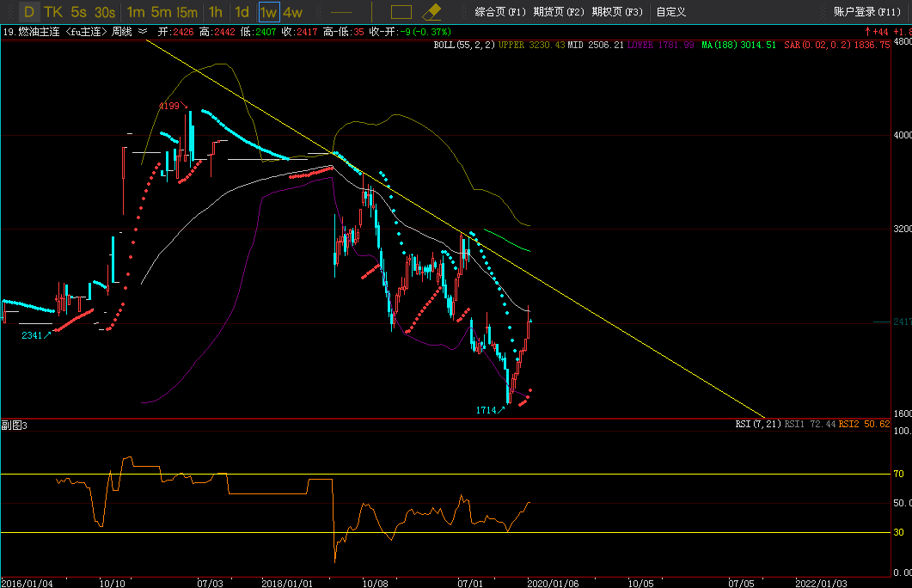Image resolution: width=912 pixels, height=588 pixels.
Task: Click MID 2506.21 value
Action: (x=596, y=45)
